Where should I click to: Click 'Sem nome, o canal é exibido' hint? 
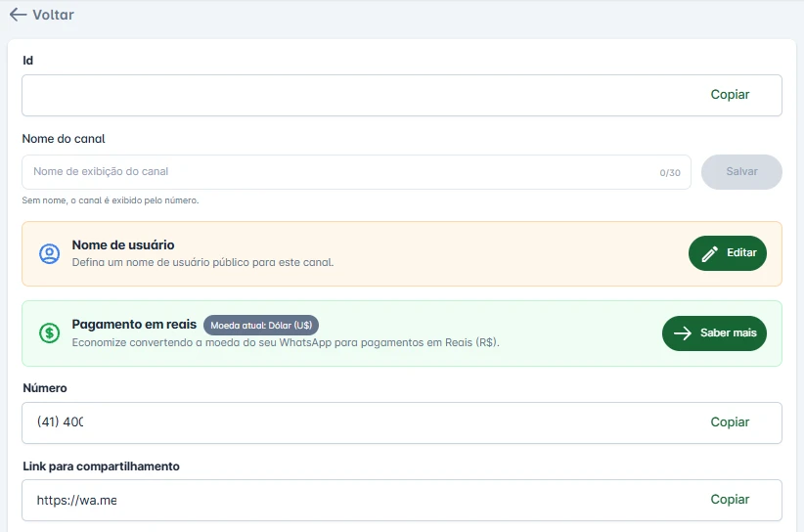(111, 200)
